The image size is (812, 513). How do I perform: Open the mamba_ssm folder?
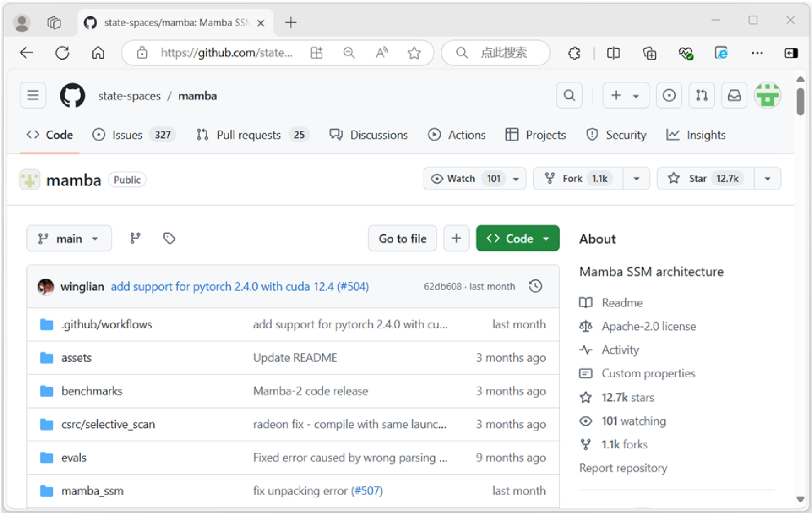(x=93, y=491)
